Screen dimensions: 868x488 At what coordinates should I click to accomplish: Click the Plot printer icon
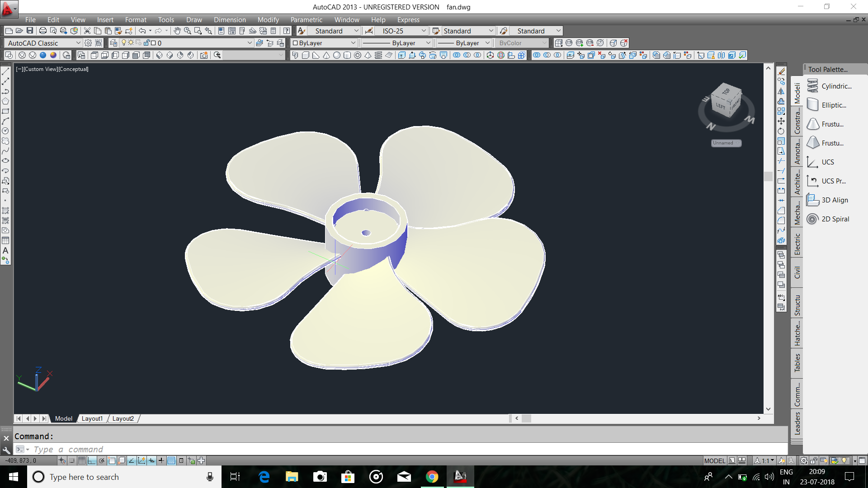pyautogui.click(x=43, y=31)
